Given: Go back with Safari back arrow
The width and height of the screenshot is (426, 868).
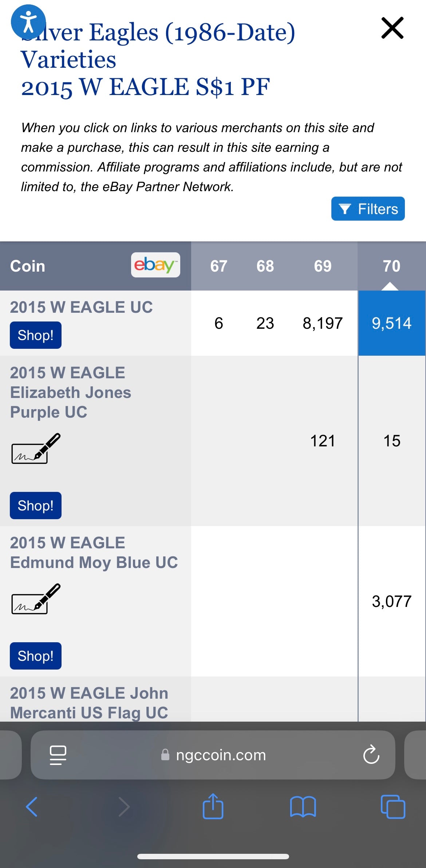Looking at the screenshot, I should pos(32,807).
